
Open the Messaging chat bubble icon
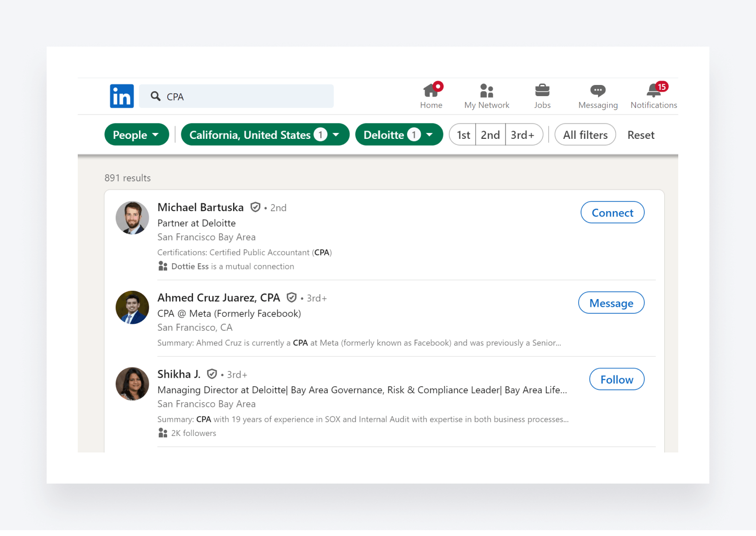(x=598, y=91)
